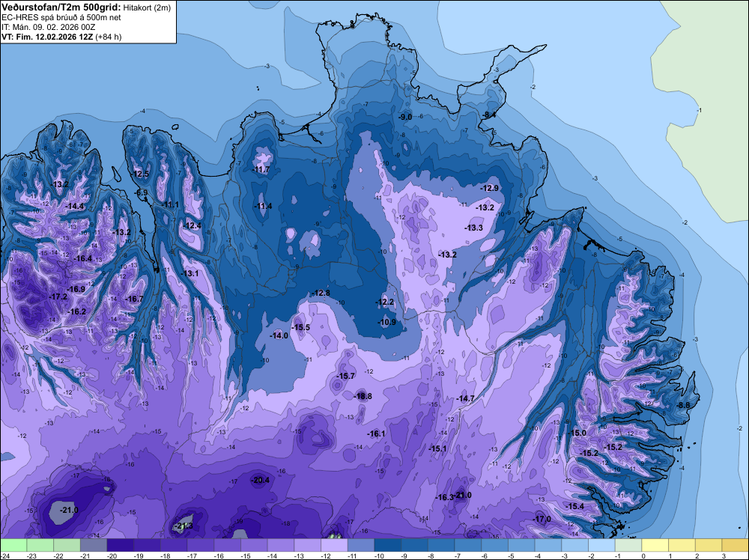
Task: Choose the 0 light yellow legend swatch
Action: [655, 545]
